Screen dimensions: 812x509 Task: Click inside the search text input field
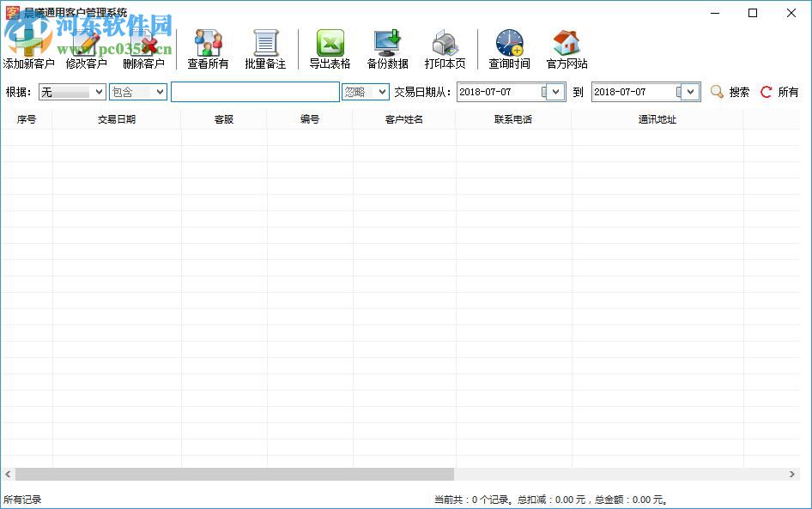point(255,91)
